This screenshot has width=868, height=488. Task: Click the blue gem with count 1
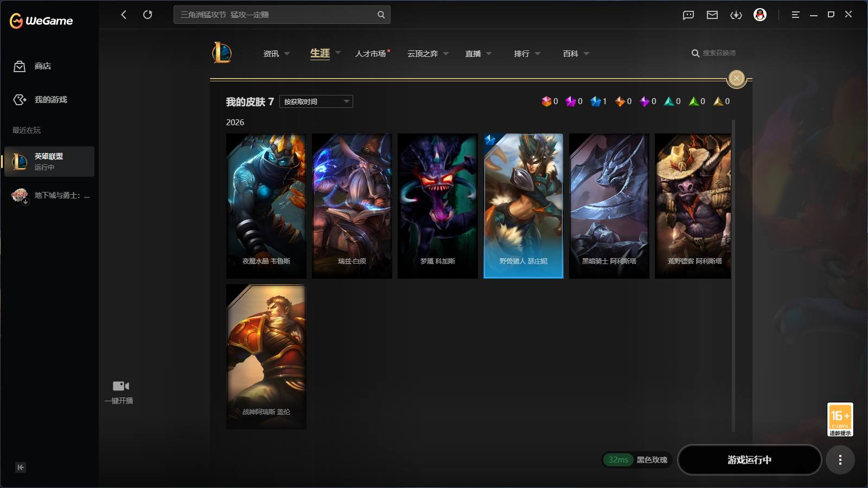coord(596,101)
